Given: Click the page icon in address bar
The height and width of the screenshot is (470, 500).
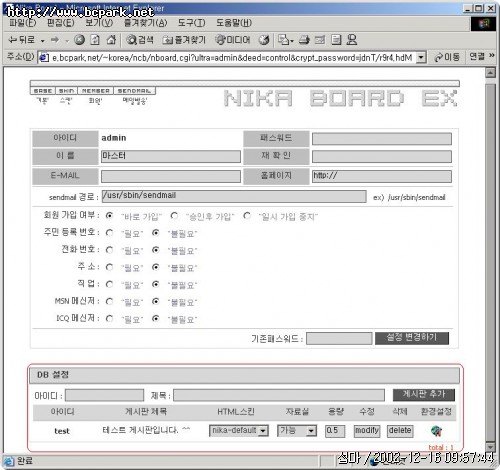Looking at the screenshot, I should [x=43, y=58].
